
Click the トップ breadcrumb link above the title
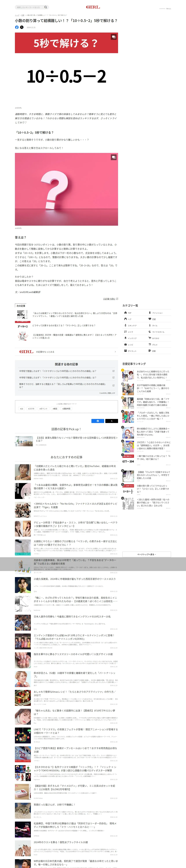click(x=17, y=15)
